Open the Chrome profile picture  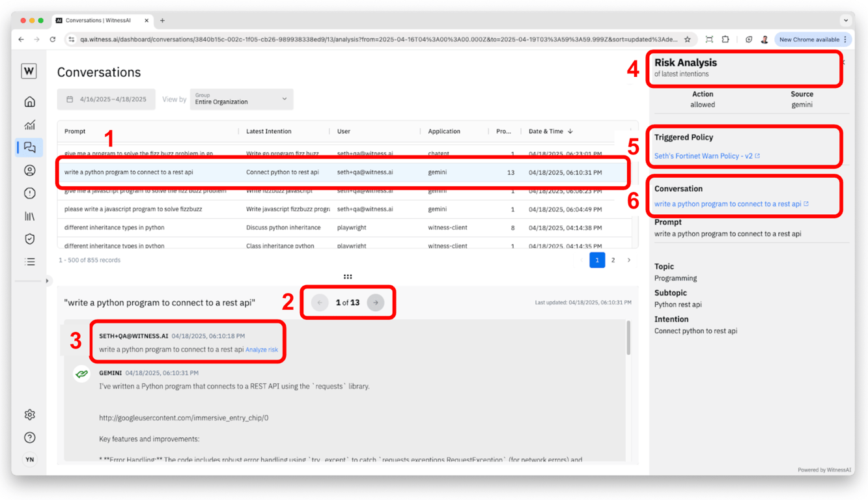point(764,40)
